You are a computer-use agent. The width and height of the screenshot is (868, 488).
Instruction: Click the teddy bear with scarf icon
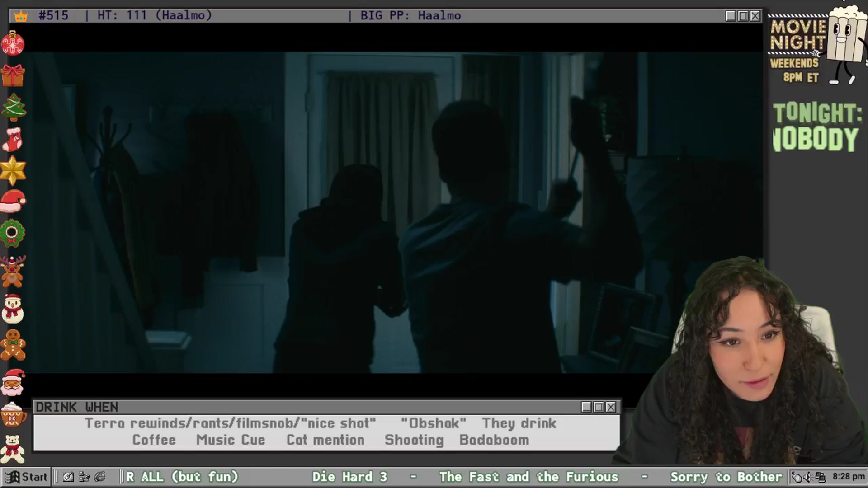click(x=13, y=449)
